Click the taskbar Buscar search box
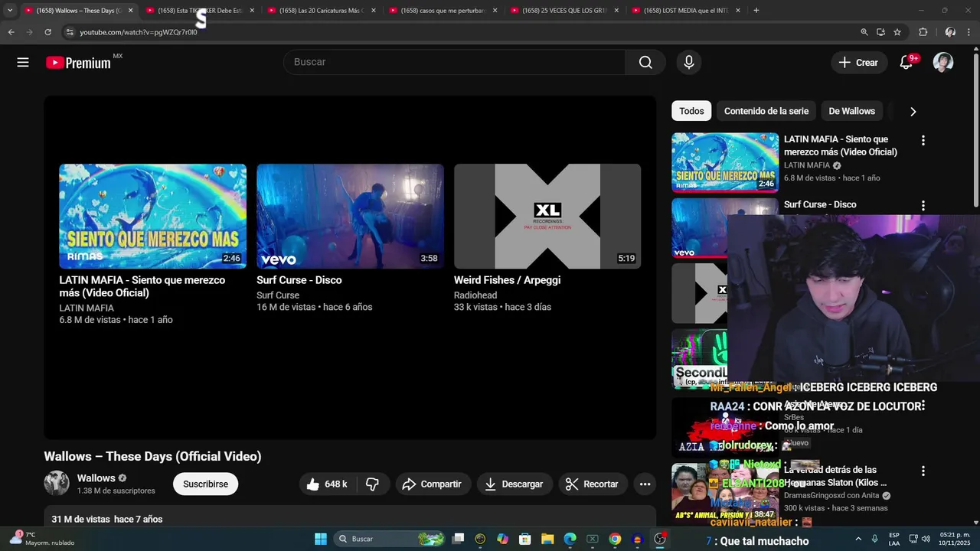The width and height of the screenshot is (980, 551). coord(390,539)
